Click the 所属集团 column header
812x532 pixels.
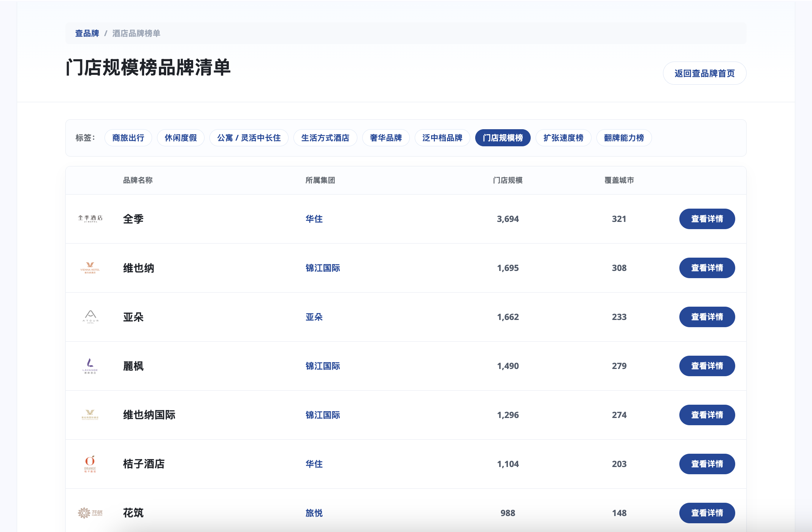[x=320, y=180]
